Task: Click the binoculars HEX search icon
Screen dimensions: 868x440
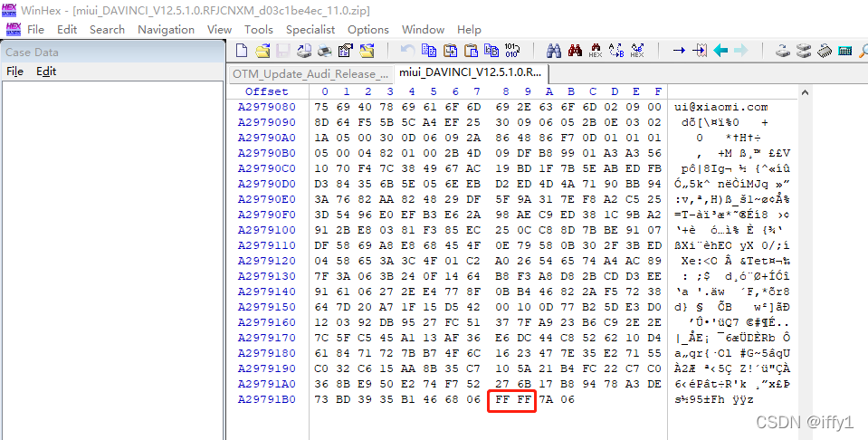Action: click(x=596, y=51)
